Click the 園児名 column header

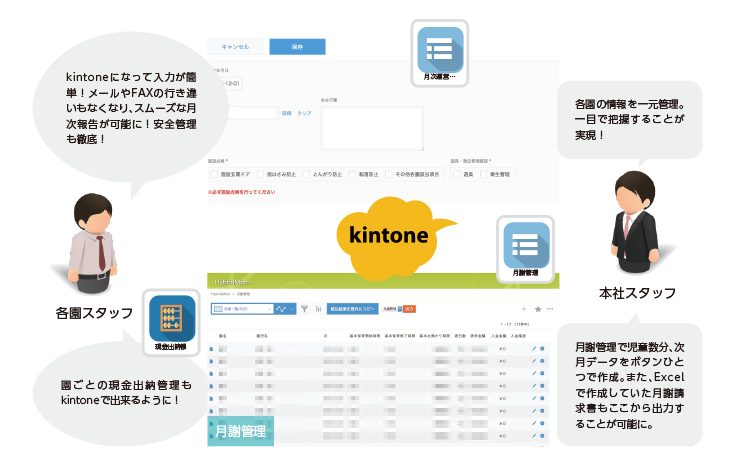[262, 336]
